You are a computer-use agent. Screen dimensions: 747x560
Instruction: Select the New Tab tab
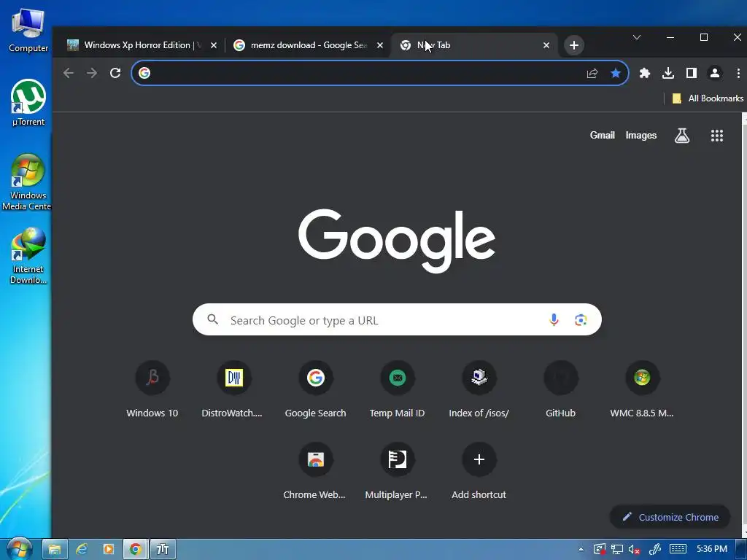pyautogui.click(x=473, y=45)
